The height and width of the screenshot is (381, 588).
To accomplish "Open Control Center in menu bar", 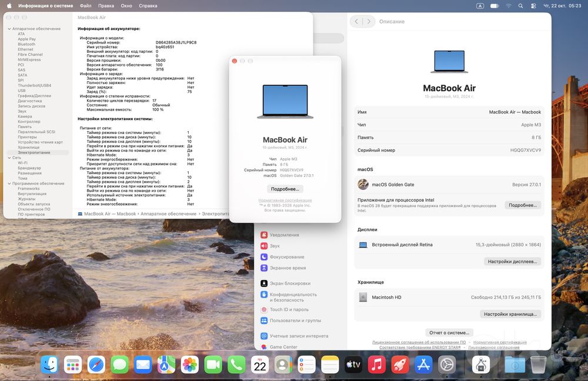I will click(x=533, y=6).
